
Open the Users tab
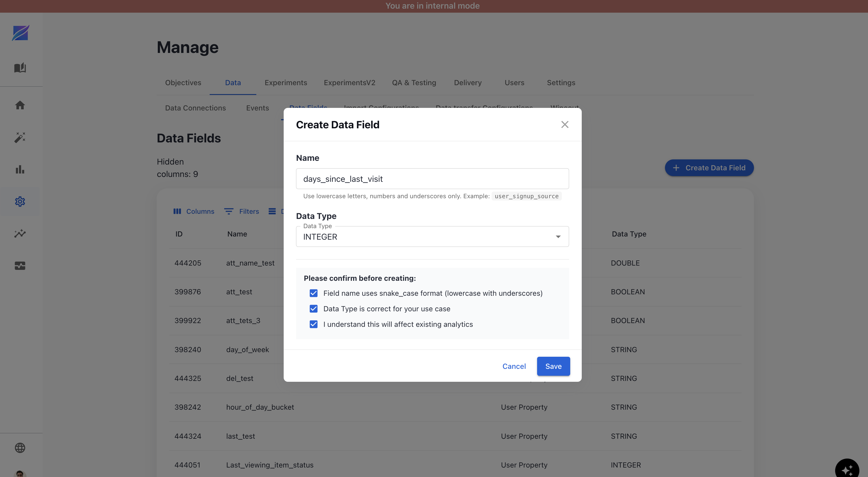point(514,83)
